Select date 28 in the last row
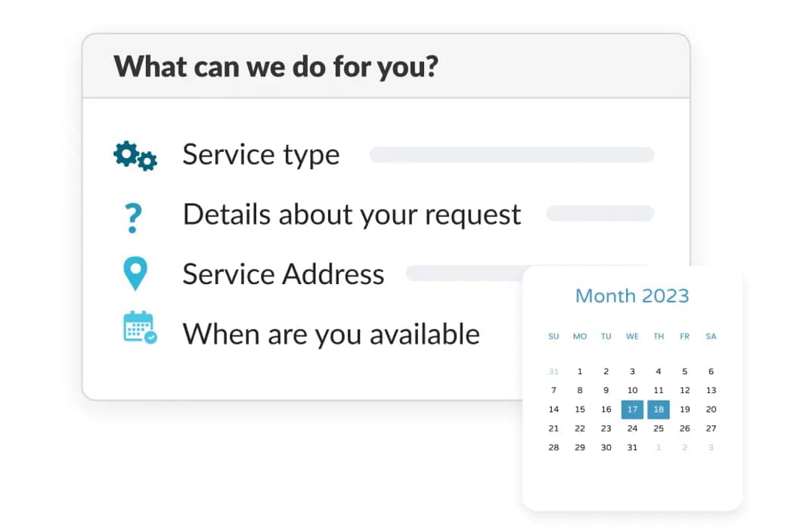Screen dimensions: 812x529 (x=553, y=447)
